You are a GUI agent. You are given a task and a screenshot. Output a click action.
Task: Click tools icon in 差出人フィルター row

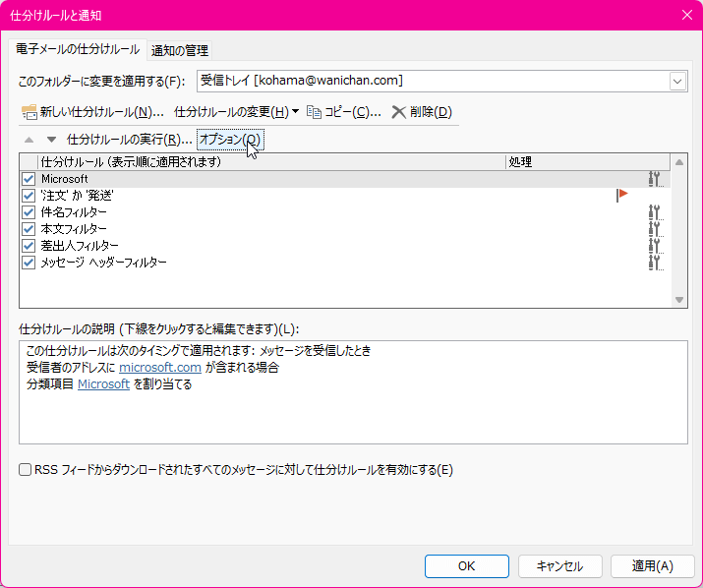click(x=656, y=246)
